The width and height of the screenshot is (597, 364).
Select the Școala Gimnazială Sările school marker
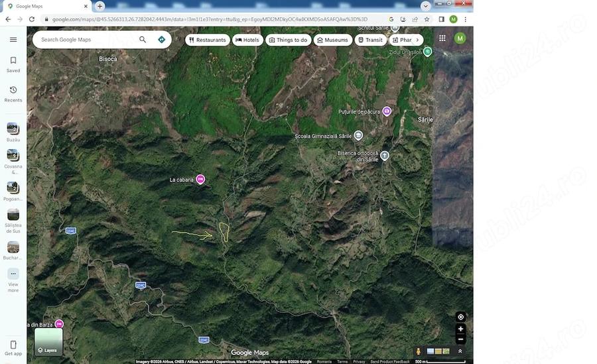coord(358,135)
